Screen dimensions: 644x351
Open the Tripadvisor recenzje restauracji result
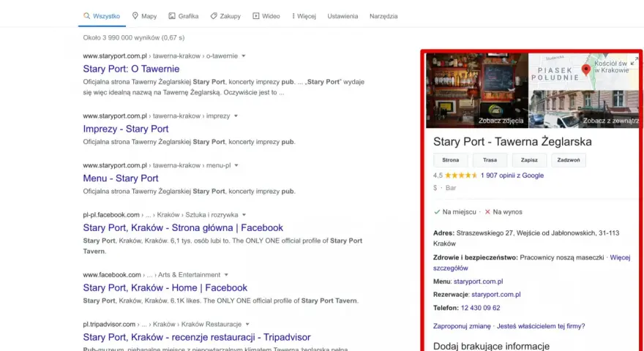coord(197,337)
